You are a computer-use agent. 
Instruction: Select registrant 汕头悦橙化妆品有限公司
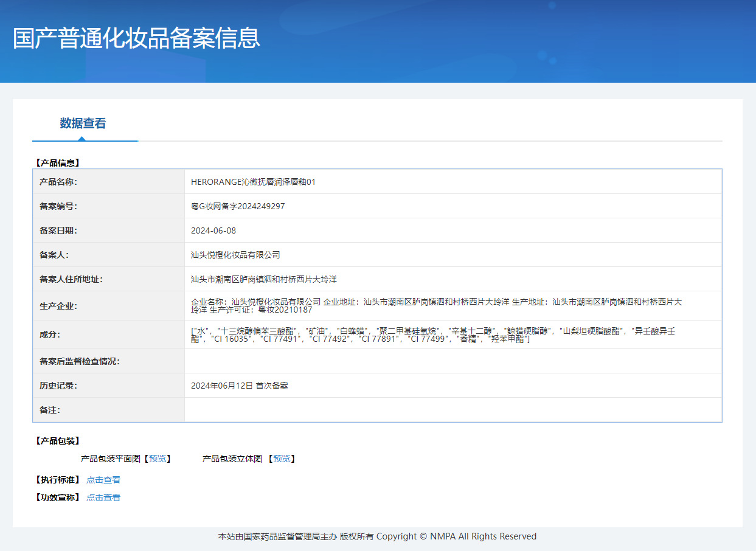pos(235,255)
